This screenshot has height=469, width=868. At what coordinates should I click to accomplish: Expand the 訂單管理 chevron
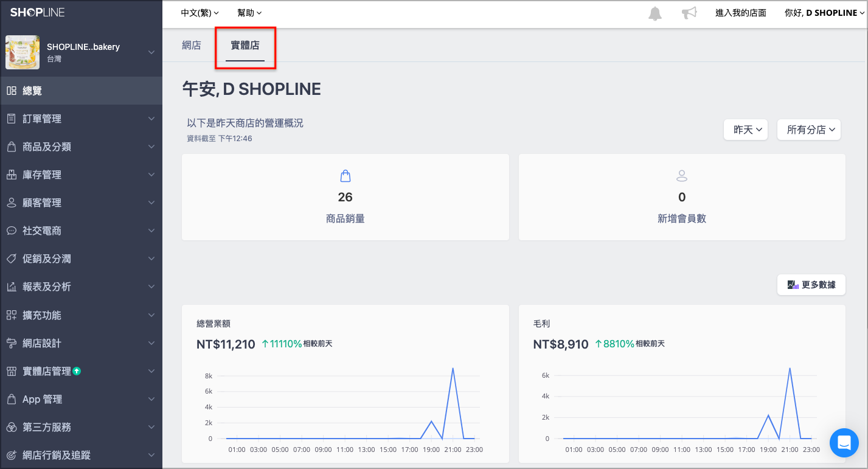151,119
